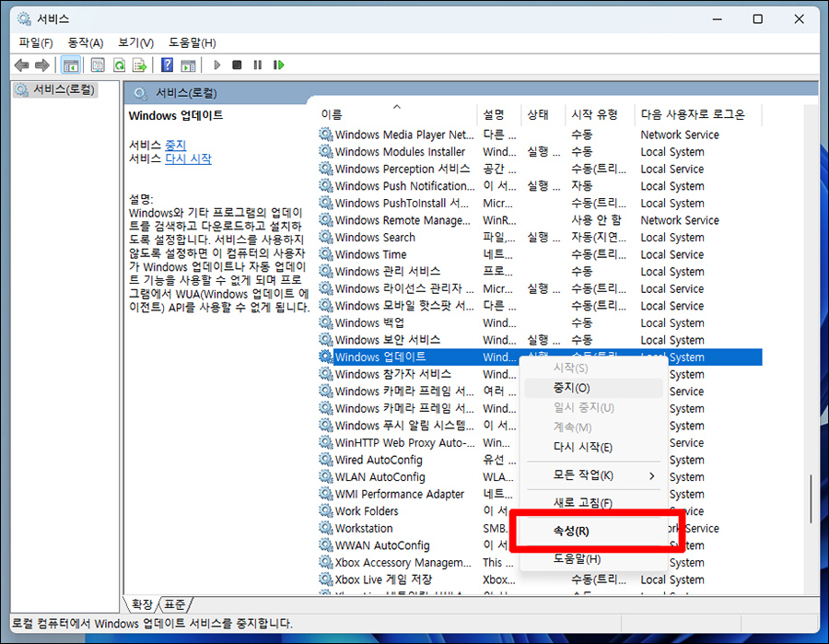The image size is (829, 644).
Task: Select the Windows 보안 서비스 row
Action: click(x=540, y=340)
